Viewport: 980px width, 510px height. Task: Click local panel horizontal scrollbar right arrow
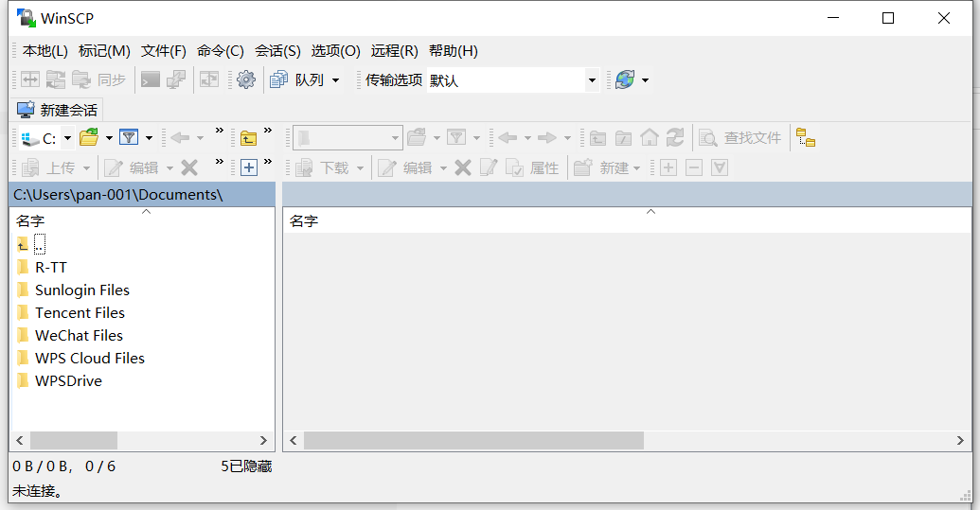(x=263, y=441)
